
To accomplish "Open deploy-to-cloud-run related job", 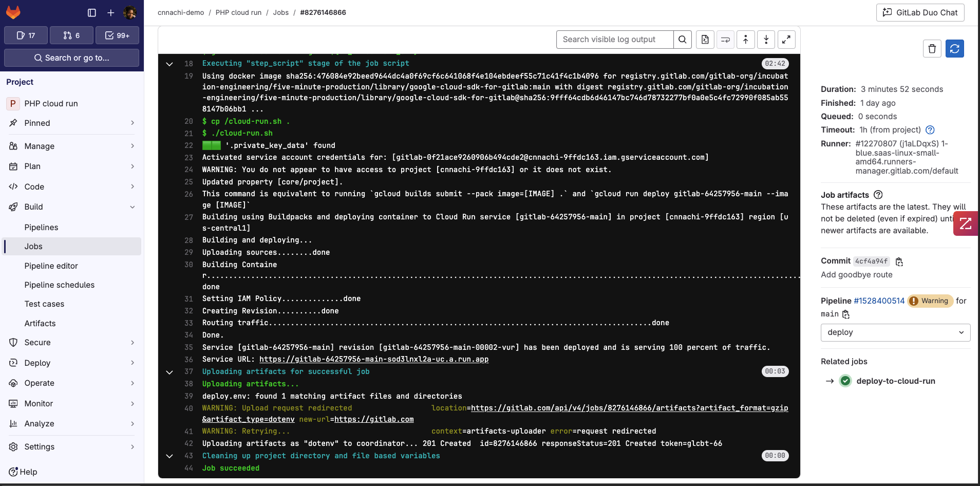I will (x=896, y=381).
